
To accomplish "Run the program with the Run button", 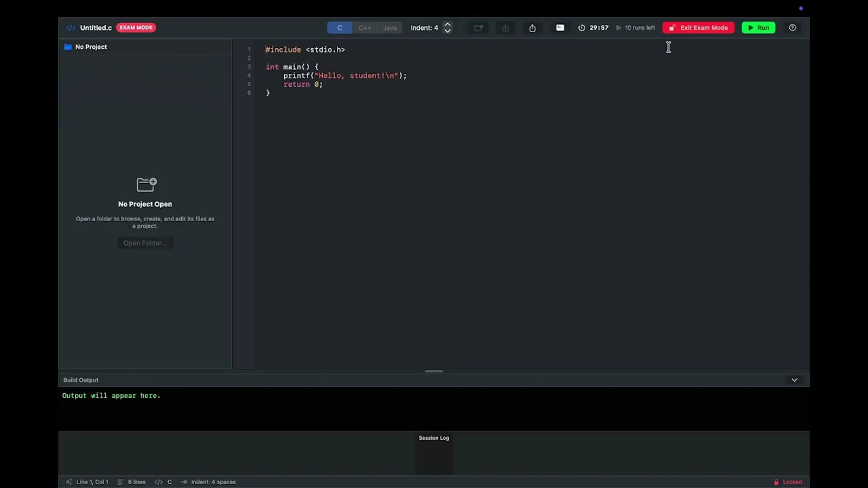I will point(758,28).
